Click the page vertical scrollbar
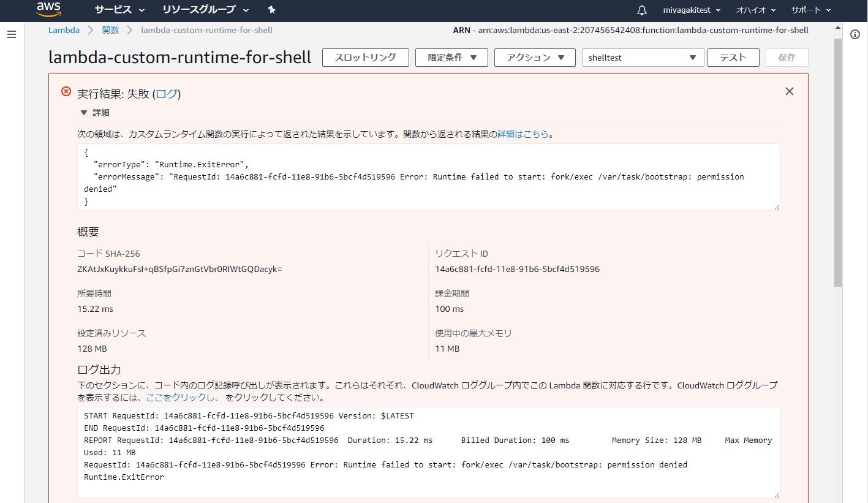 (x=838, y=184)
